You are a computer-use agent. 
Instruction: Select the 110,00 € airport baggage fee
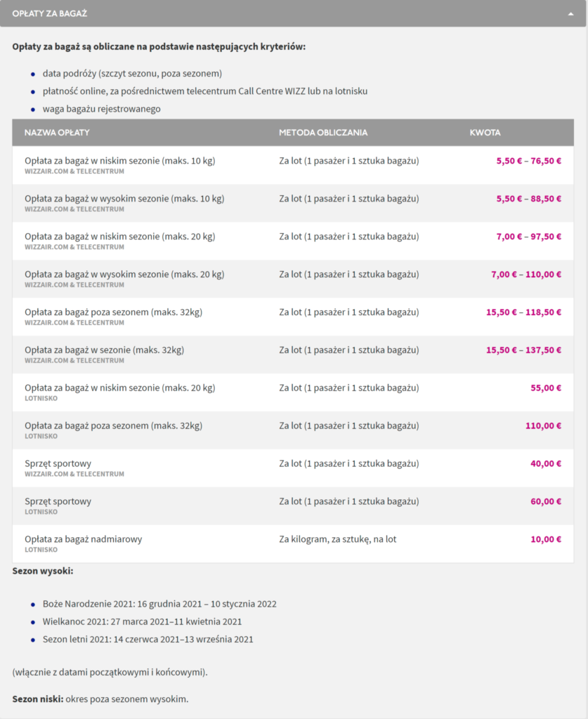click(x=543, y=426)
